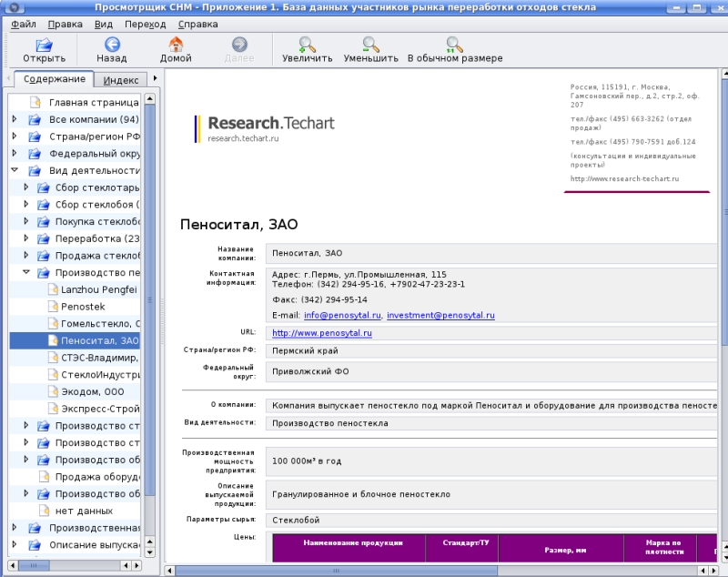This screenshot has height=577, width=728.
Task: Select the Главная страница page icon
Action: [x=35, y=102]
